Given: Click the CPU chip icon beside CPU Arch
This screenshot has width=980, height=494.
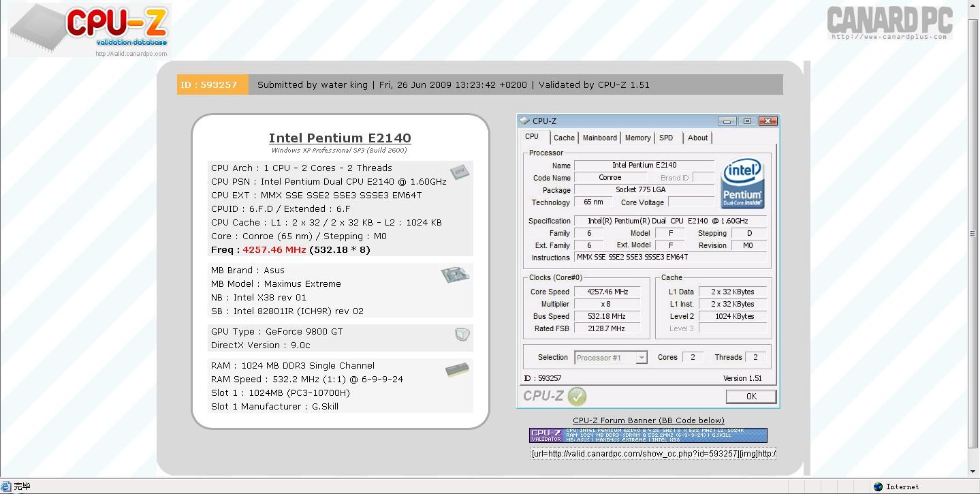Looking at the screenshot, I should click(x=460, y=172).
